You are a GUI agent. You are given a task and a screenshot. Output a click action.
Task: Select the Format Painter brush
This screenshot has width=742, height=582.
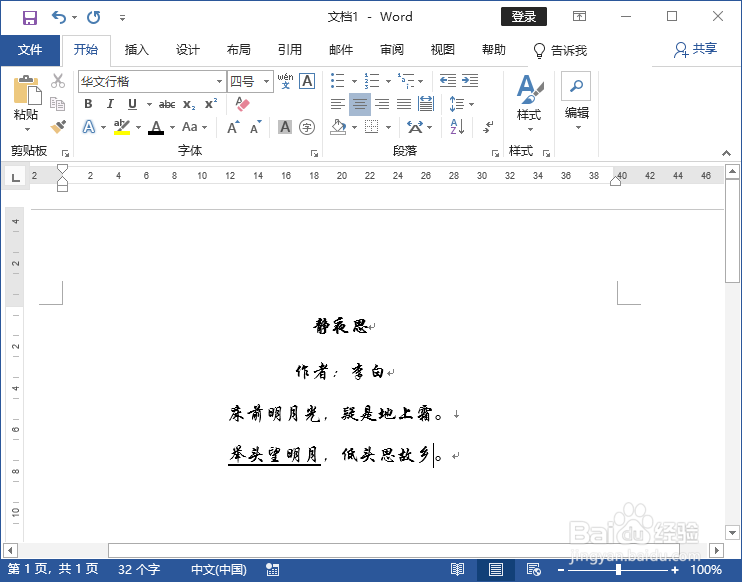tap(58, 126)
